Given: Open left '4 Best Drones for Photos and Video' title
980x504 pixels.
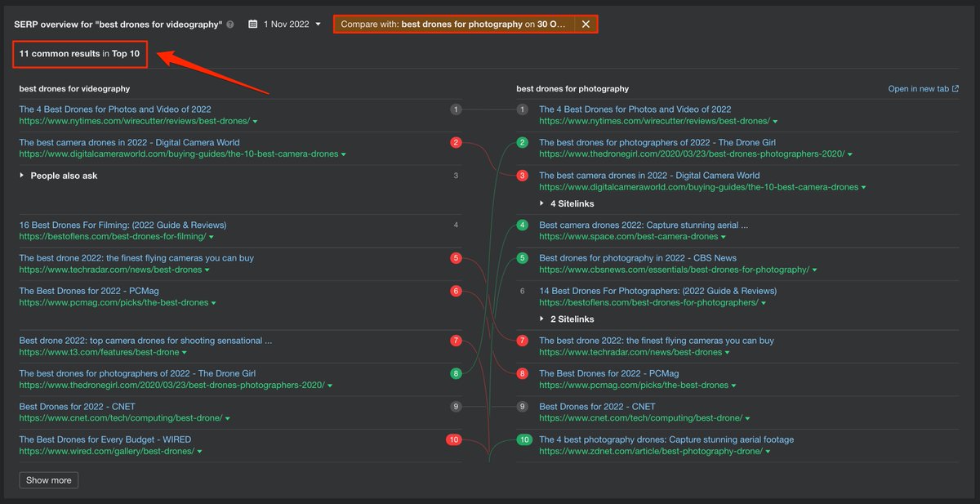Looking at the screenshot, I should click(x=115, y=109).
